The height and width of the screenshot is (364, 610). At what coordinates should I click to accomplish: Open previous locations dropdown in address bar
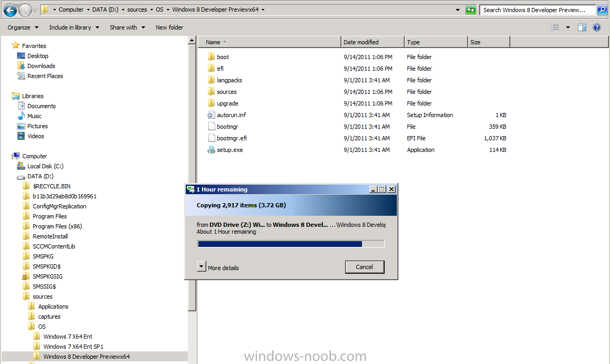(457, 9)
